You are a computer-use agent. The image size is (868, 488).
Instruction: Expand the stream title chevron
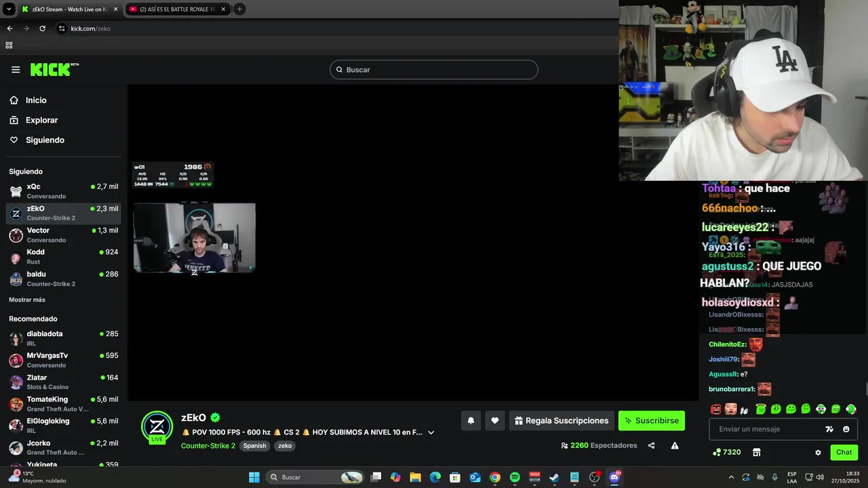click(x=431, y=432)
